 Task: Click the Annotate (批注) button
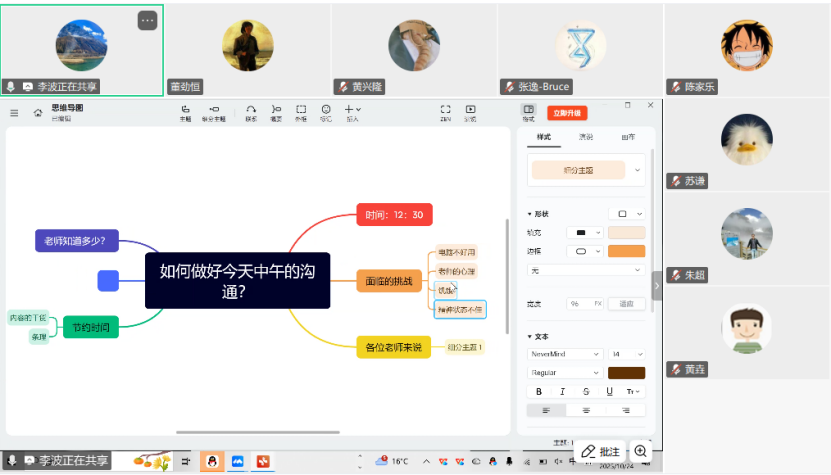[x=602, y=452]
